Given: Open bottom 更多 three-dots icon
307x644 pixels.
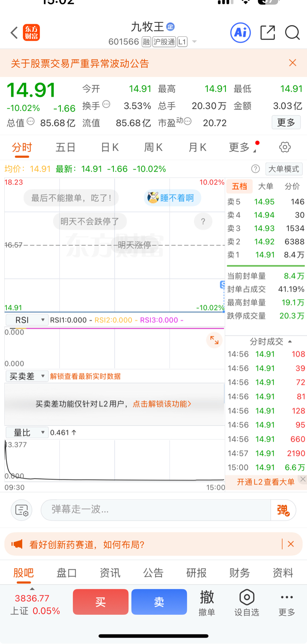Looking at the screenshot, I should [x=287, y=603].
